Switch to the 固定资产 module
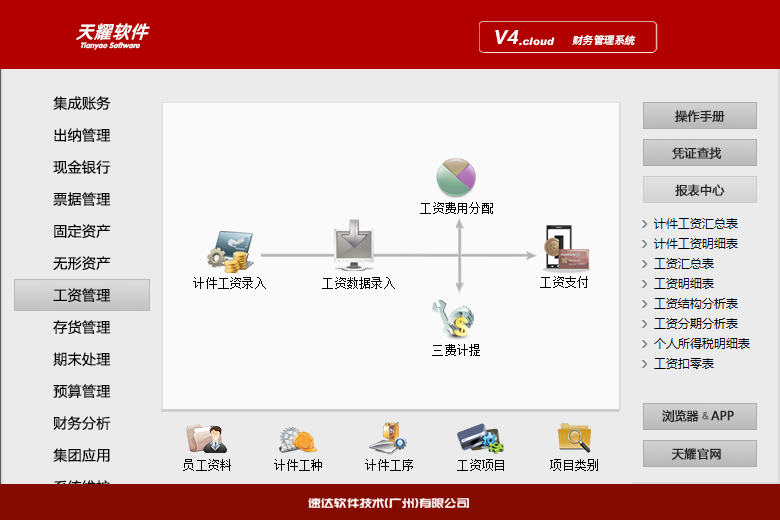Viewport: 780px width, 520px height. (82, 231)
